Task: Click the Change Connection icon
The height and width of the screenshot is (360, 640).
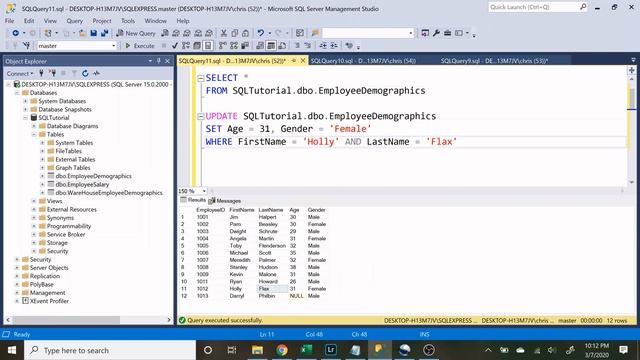Action: coord(27,46)
